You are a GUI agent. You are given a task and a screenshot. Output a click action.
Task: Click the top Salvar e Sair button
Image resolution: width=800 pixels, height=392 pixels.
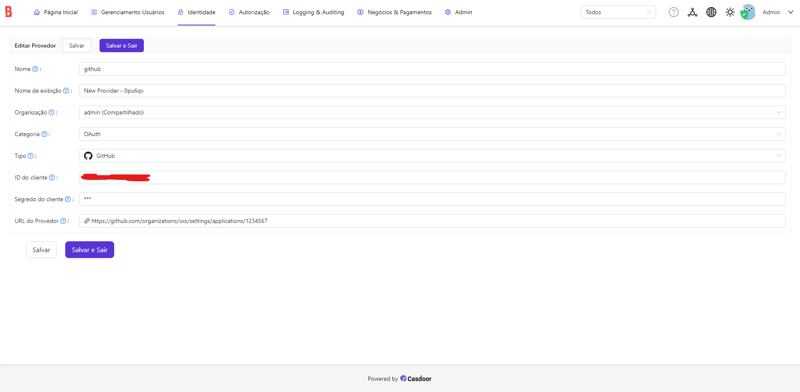coord(121,45)
